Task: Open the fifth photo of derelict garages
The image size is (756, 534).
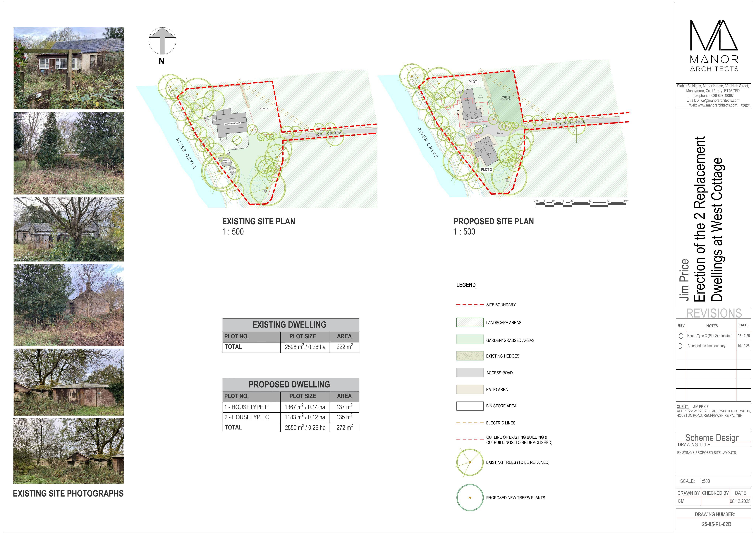Action: coord(69,382)
